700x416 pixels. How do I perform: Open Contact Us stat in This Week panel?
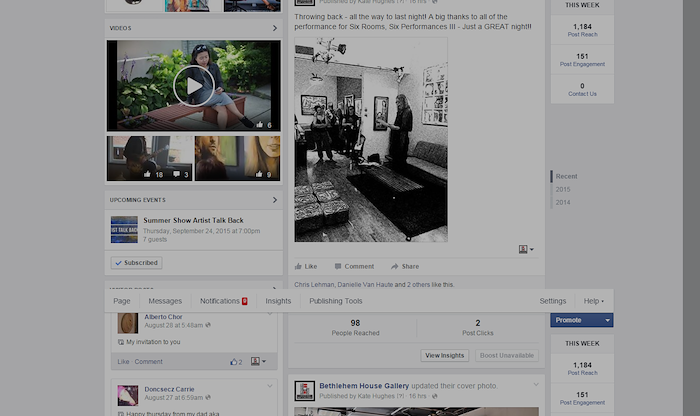[x=582, y=89]
